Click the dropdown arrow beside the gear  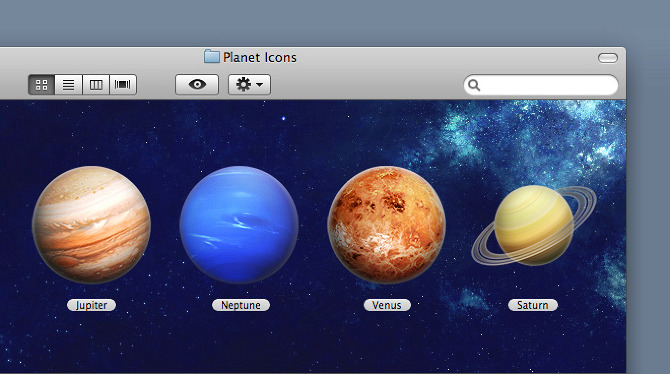point(259,85)
